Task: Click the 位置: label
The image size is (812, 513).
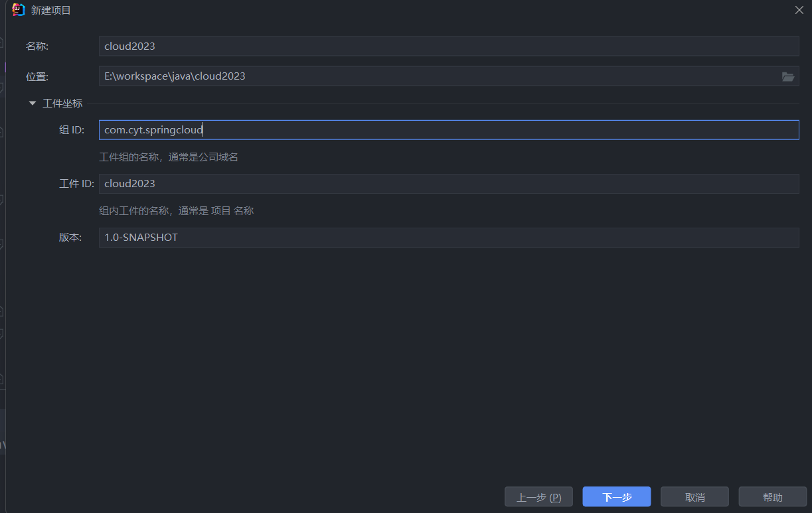Action: tap(37, 77)
